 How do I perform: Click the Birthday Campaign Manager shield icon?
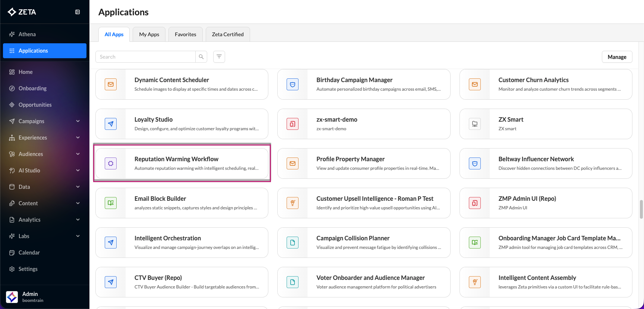pos(293,84)
